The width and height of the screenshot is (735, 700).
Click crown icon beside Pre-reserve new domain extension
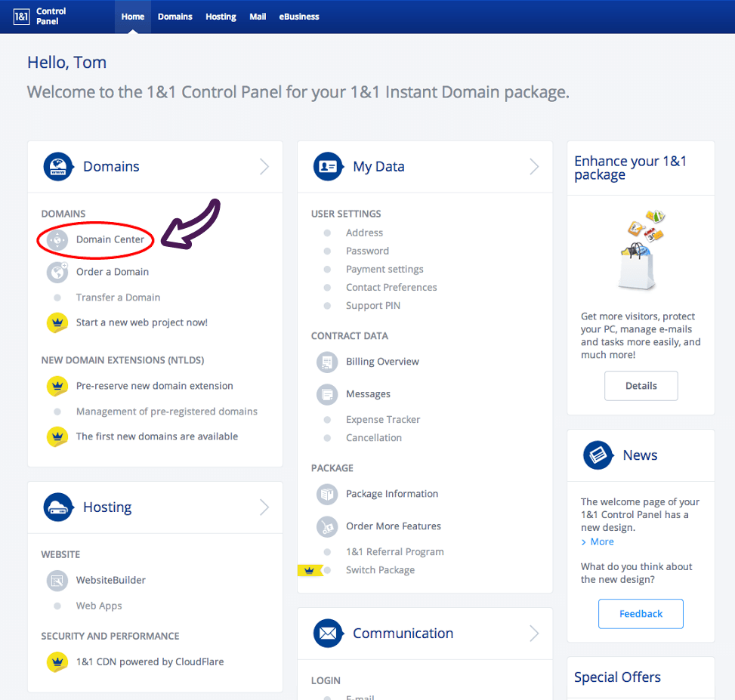pos(57,386)
